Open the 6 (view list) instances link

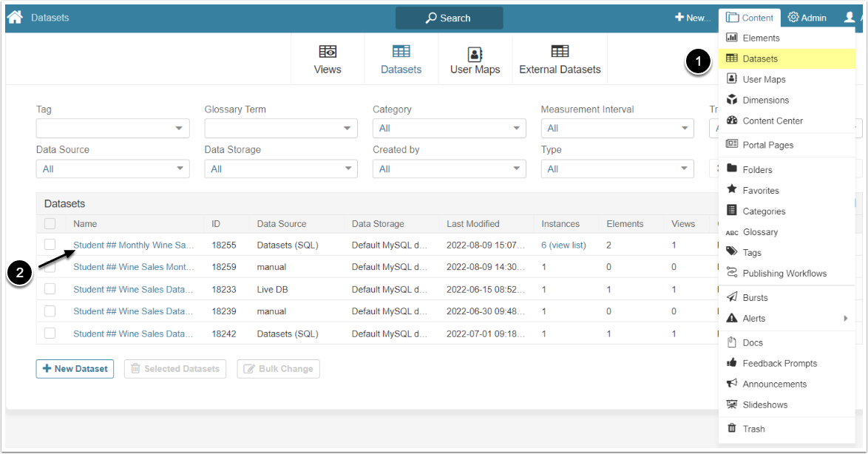563,245
